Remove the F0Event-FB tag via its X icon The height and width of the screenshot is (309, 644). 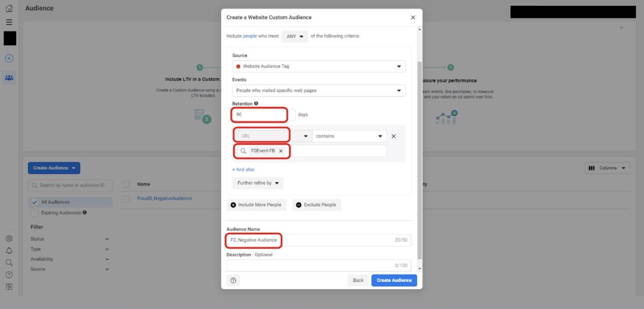281,151
